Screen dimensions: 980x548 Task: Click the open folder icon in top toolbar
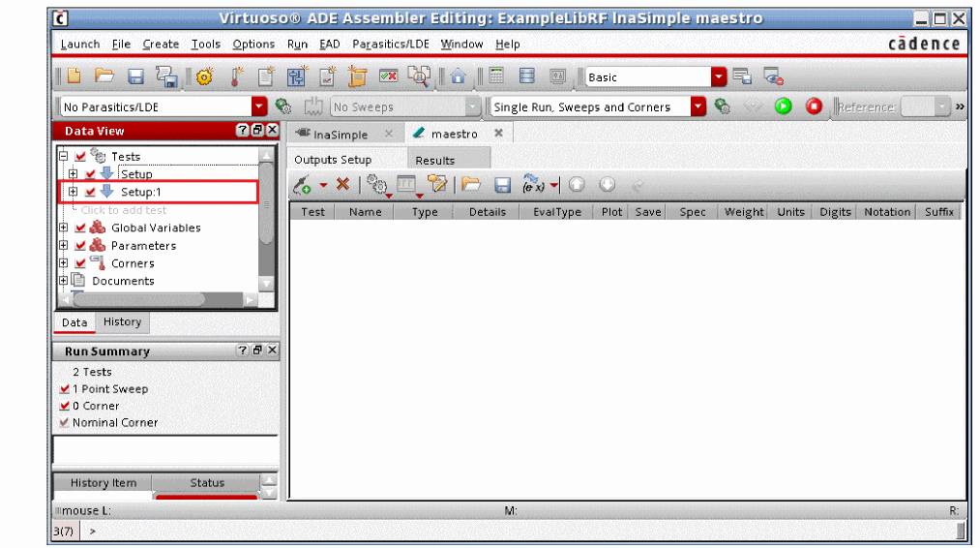click(x=104, y=76)
